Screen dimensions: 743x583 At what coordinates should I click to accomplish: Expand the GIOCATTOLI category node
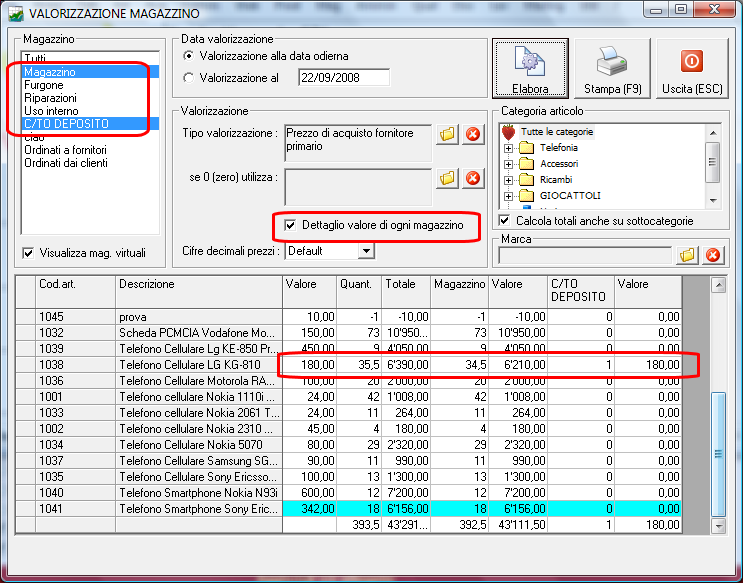[508, 196]
